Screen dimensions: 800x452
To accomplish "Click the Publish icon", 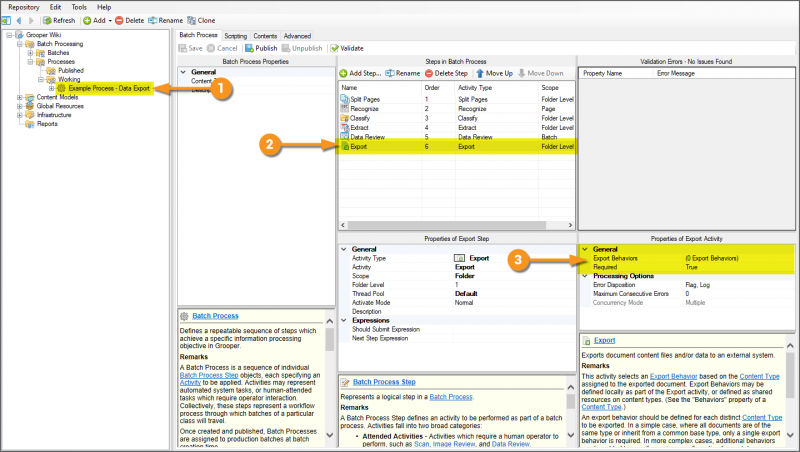I will [249, 48].
